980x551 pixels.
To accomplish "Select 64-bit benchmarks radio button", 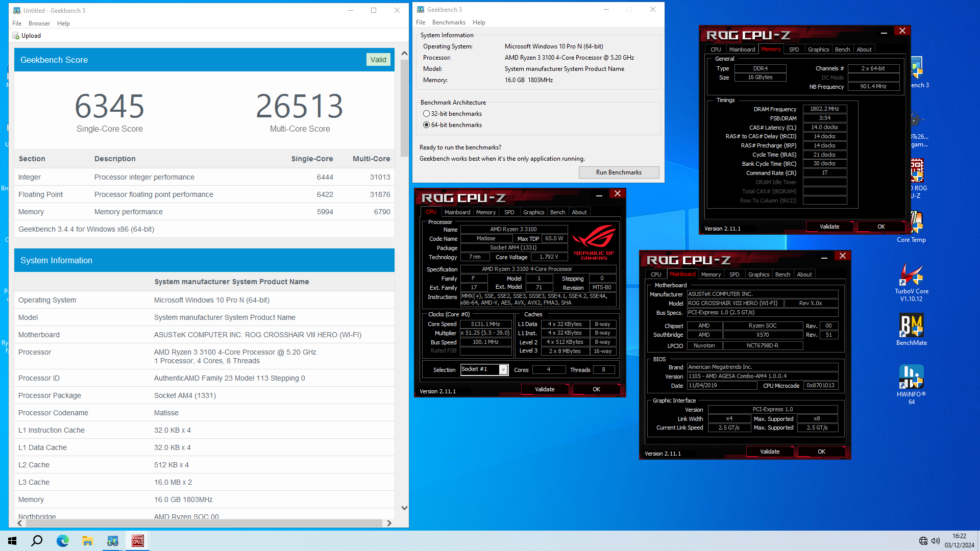I will tap(426, 125).
